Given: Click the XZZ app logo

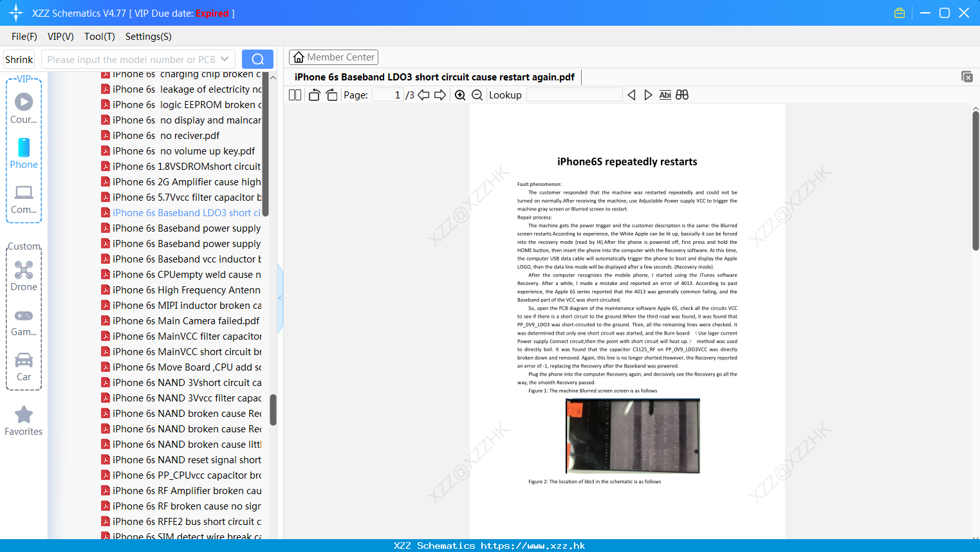Looking at the screenshot, I should pos(16,13).
